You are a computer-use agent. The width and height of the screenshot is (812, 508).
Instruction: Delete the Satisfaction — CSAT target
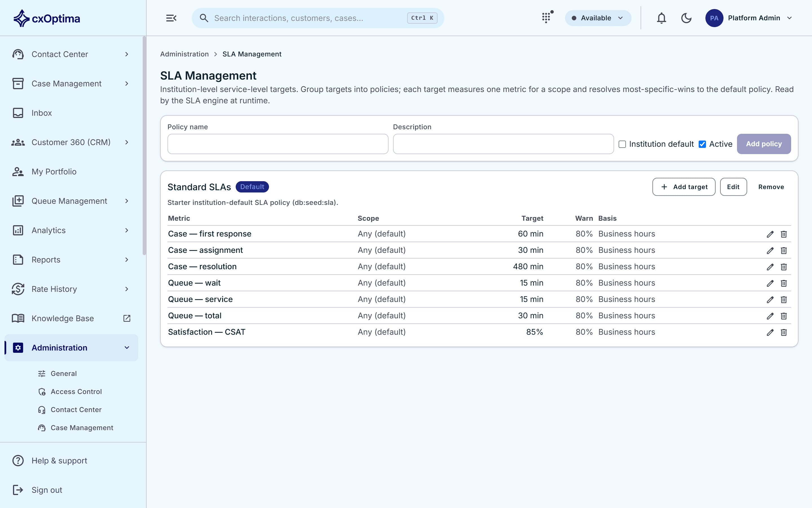pyautogui.click(x=784, y=332)
